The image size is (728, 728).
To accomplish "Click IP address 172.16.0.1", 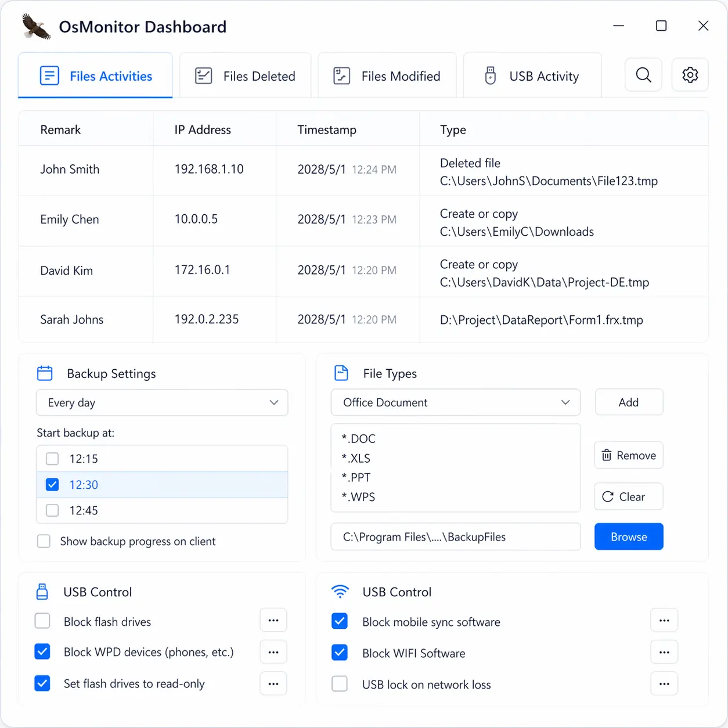I will [x=202, y=270].
